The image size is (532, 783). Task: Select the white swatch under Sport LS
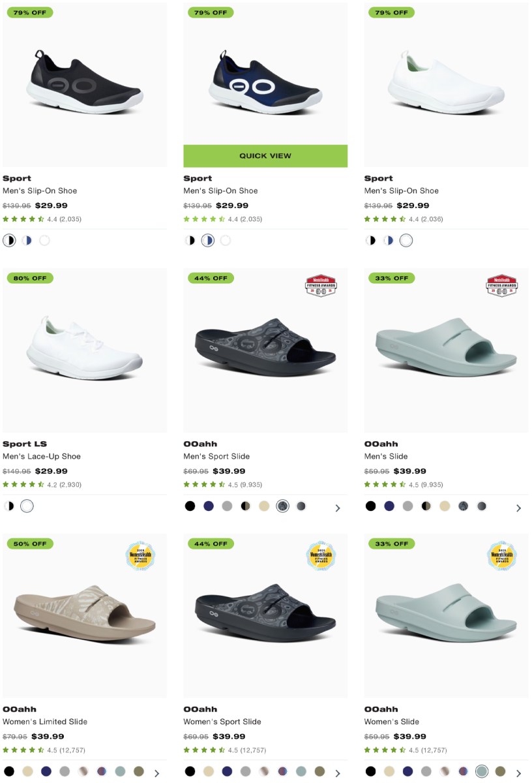(27, 506)
